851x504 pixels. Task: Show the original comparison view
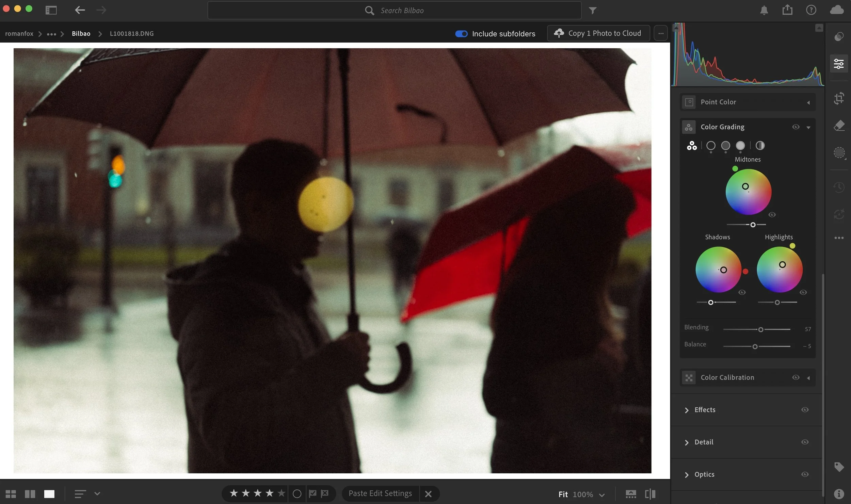coord(650,494)
